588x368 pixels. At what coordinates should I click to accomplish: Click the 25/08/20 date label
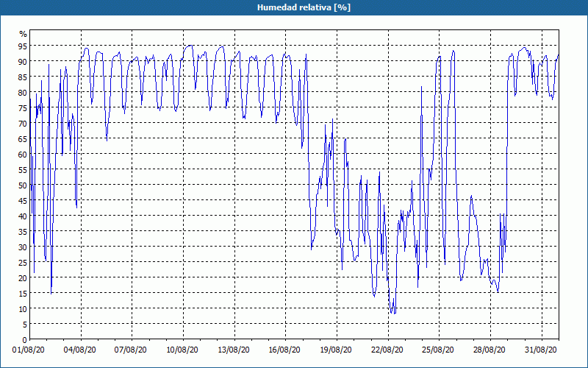pos(438,350)
